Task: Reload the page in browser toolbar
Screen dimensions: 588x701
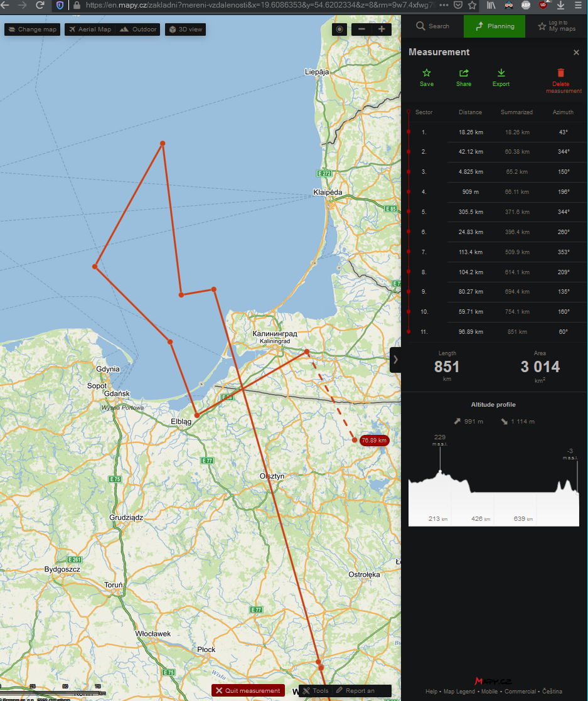Action: pyautogui.click(x=40, y=5)
